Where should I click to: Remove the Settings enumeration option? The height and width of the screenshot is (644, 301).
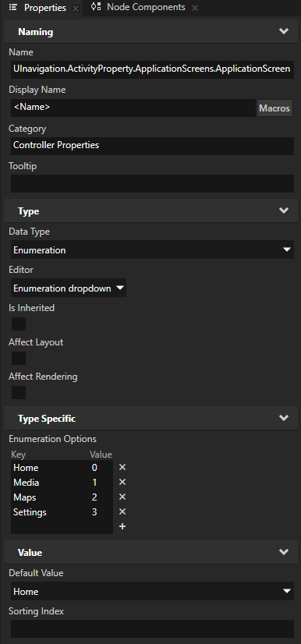(x=122, y=511)
